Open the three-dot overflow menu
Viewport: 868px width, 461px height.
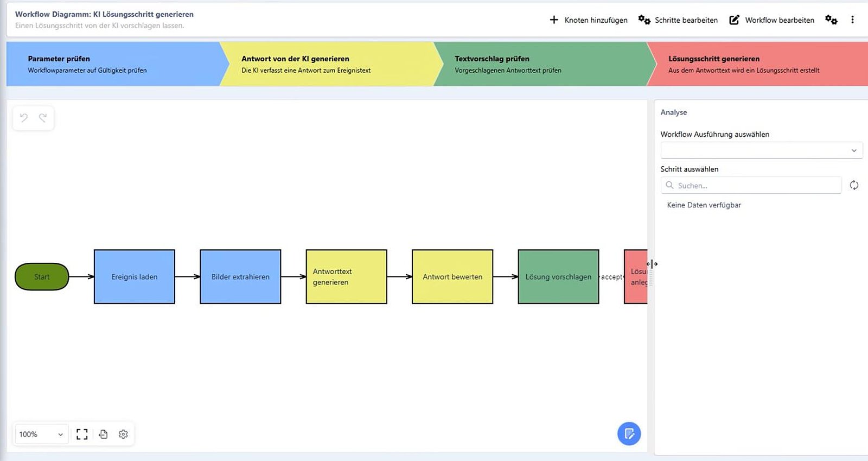pyautogui.click(x=852, y=20)
